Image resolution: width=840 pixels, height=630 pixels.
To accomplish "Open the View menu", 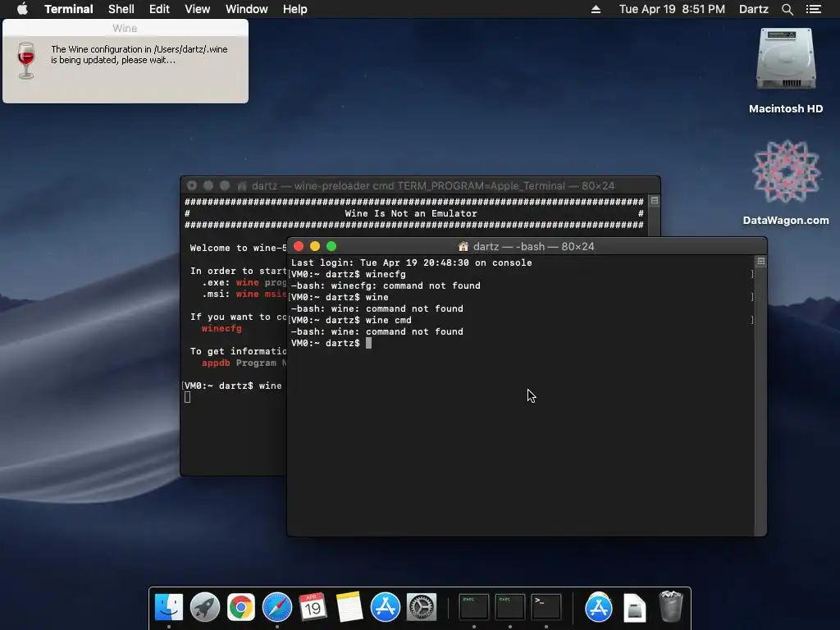I will click(x=197, y=9).
